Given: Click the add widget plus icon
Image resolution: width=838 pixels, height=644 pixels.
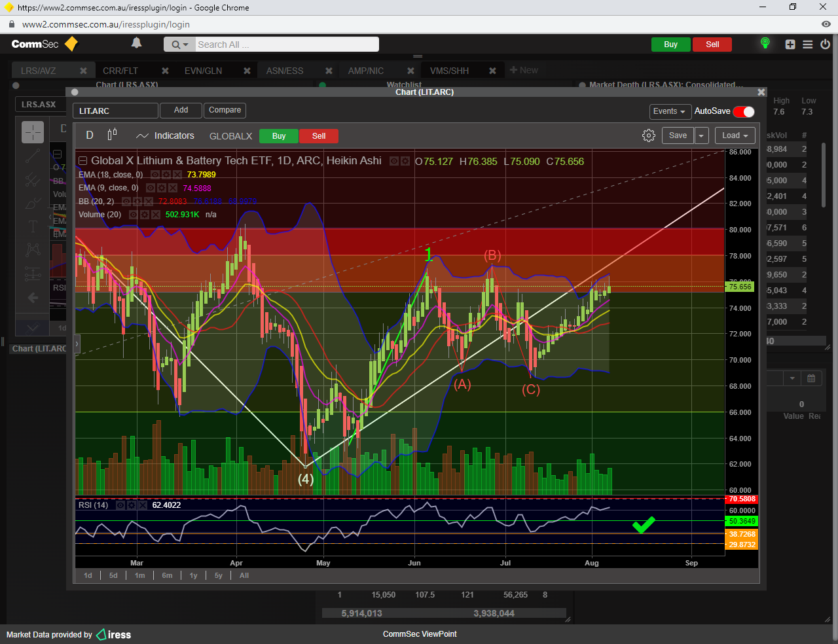Looking at the screenshot, I should 790,45.
